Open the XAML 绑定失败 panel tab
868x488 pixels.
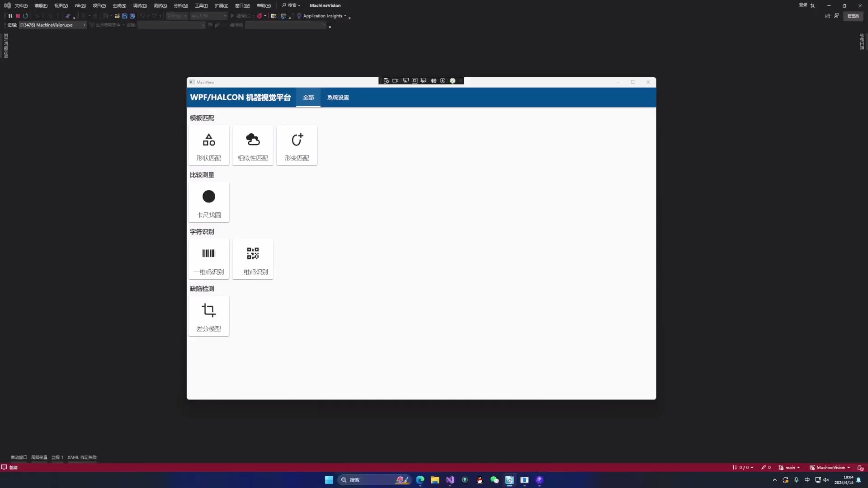(x=82, y=457)
